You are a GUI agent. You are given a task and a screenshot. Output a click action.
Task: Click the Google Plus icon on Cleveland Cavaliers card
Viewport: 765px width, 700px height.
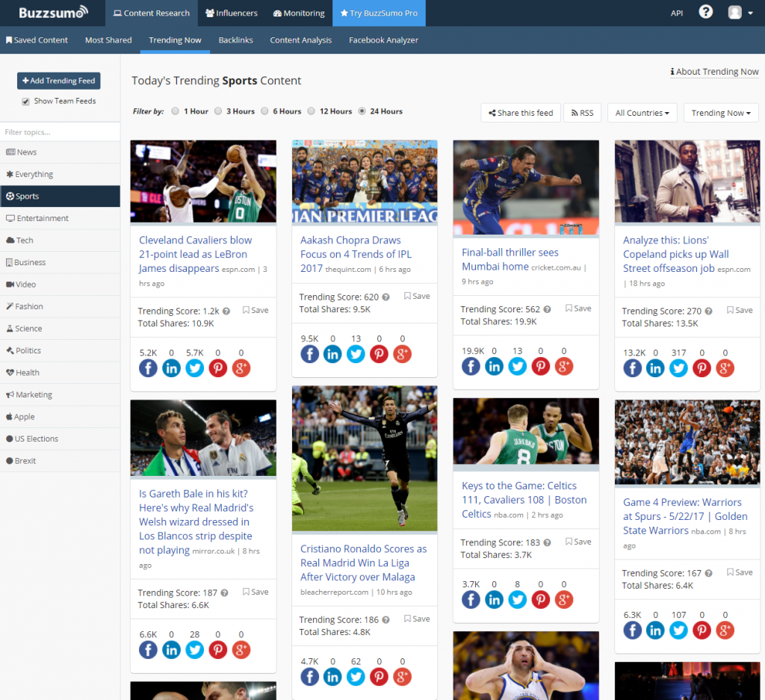coord(241,368)
